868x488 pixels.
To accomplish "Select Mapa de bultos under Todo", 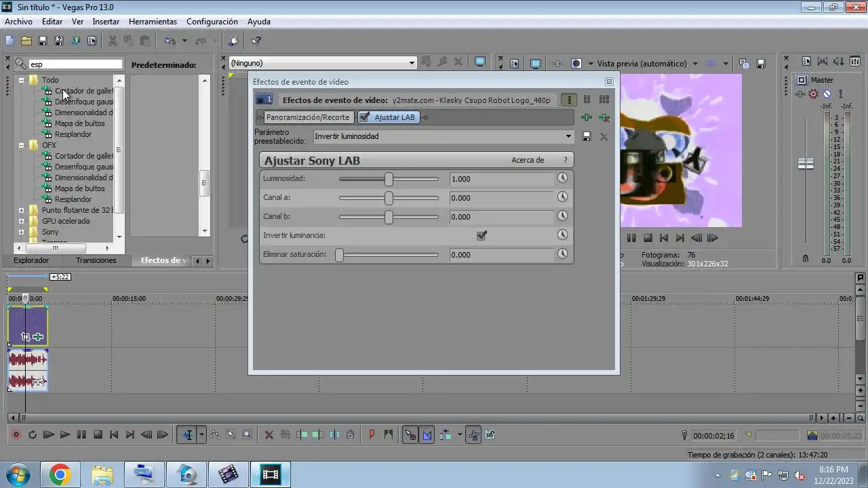I will pyautogui.click(x=80, y=123).
